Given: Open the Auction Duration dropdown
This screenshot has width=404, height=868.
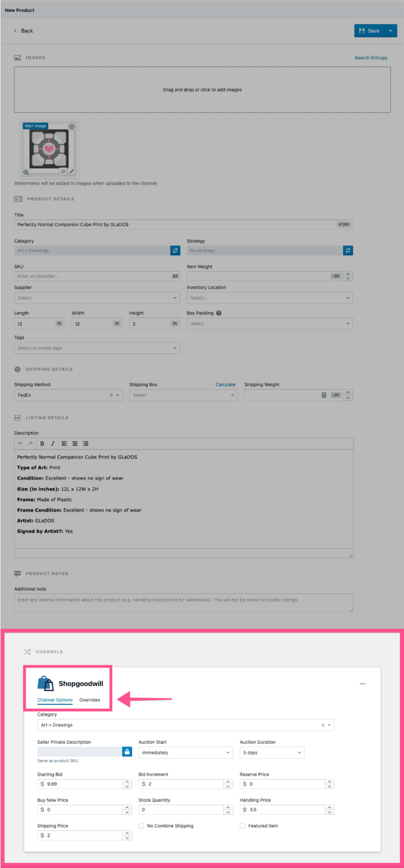Looking at the screenshot, I should pos(272,752).
